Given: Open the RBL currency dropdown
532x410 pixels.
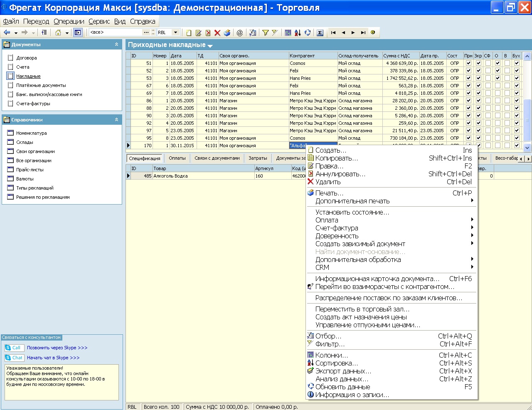Looking at the screenshot, I should coord(176,32).
